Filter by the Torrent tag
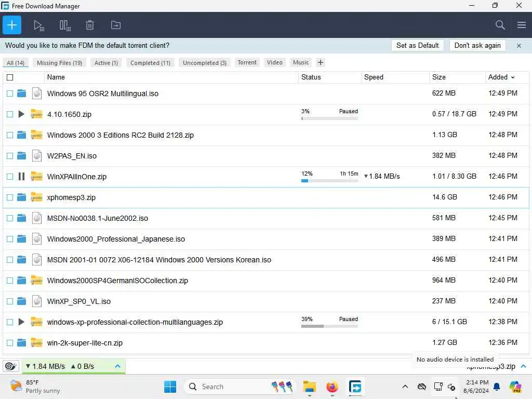The width and height of the screenshot is (532, 399). pos(247,62)
